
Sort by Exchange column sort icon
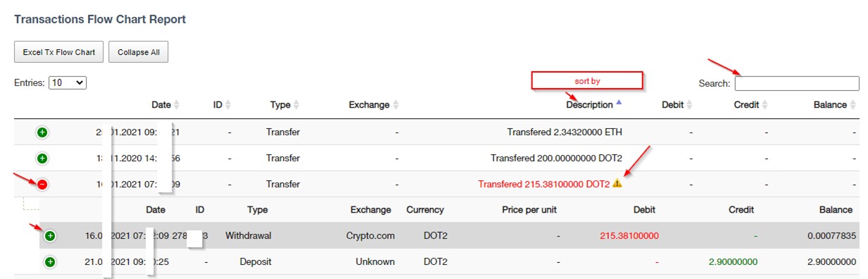point(396,105)
